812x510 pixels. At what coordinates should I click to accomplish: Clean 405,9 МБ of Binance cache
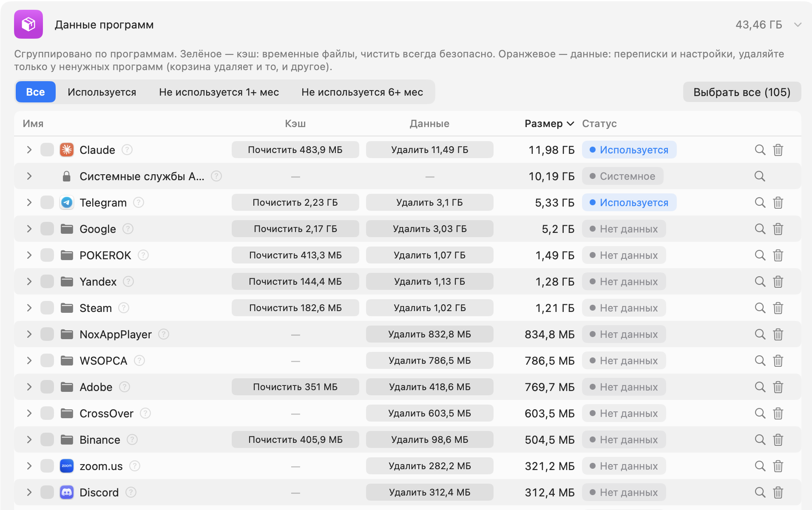295,439
